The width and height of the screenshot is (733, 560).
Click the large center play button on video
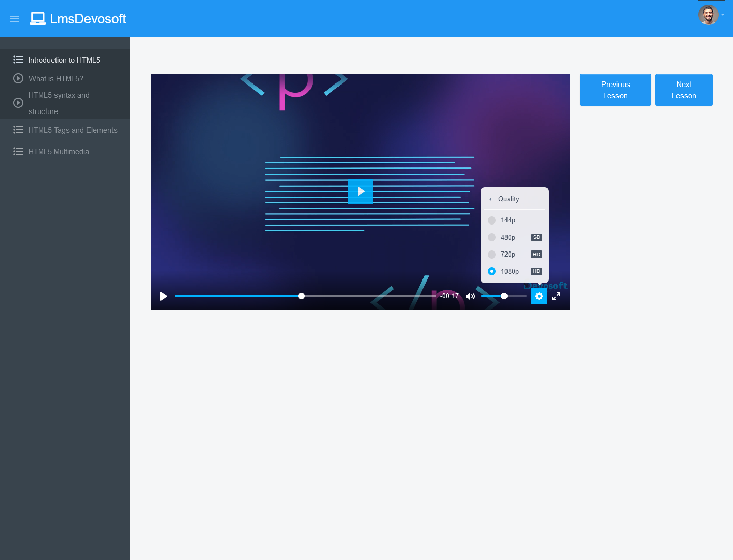click(x=360, y=191)
